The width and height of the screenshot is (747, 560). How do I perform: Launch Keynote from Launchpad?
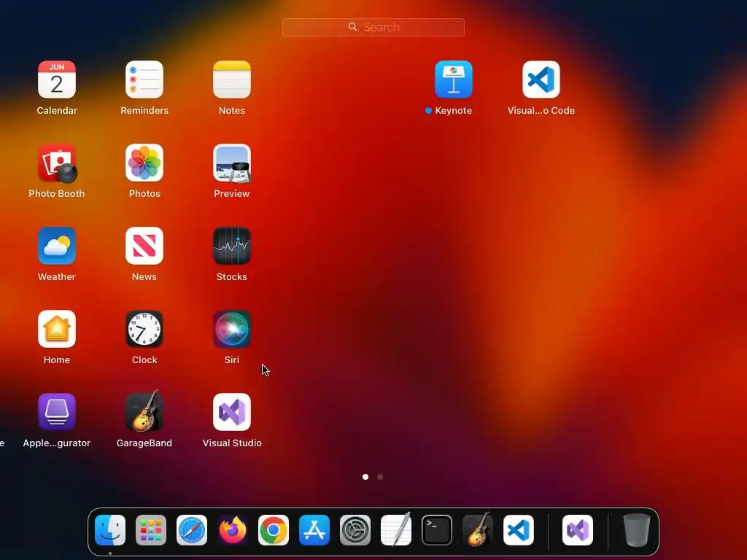click(454, 79)
